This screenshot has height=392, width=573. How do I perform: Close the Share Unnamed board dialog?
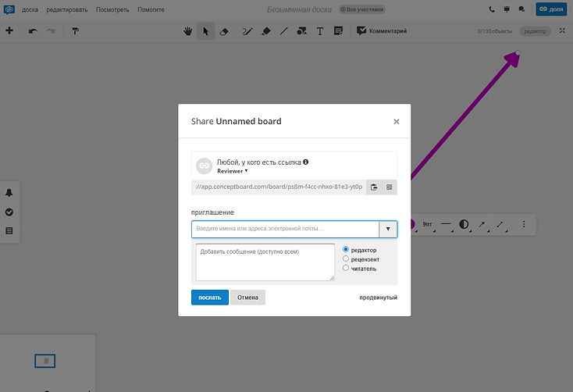click(x=397, y=122)
